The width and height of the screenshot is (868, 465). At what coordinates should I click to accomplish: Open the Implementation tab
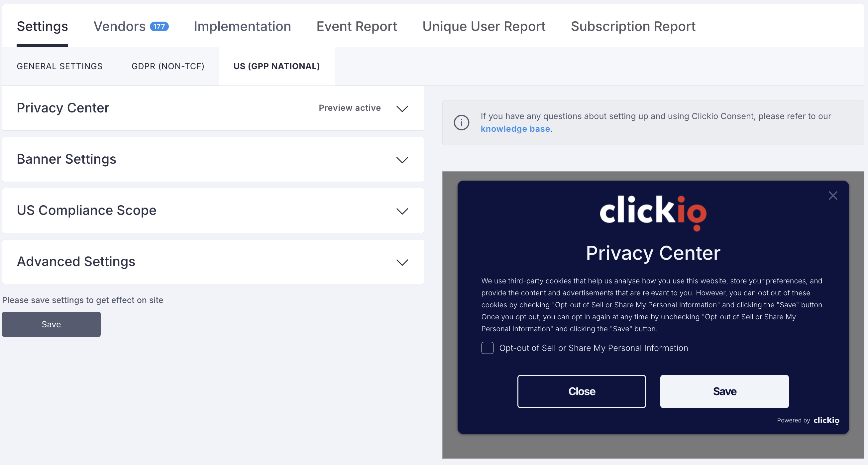pyautogui.click(x=242, y=26)
